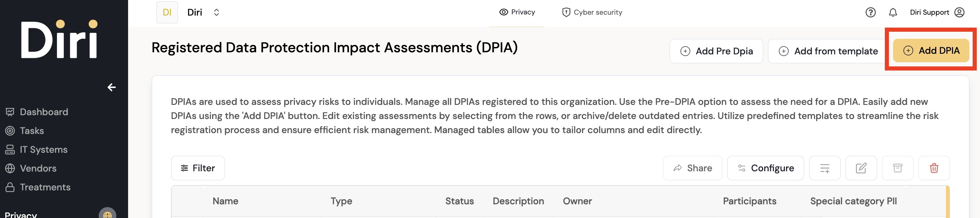This screenshot has width=980, height=218.
Task: Open the notifications bell
Action: point(893,13)
